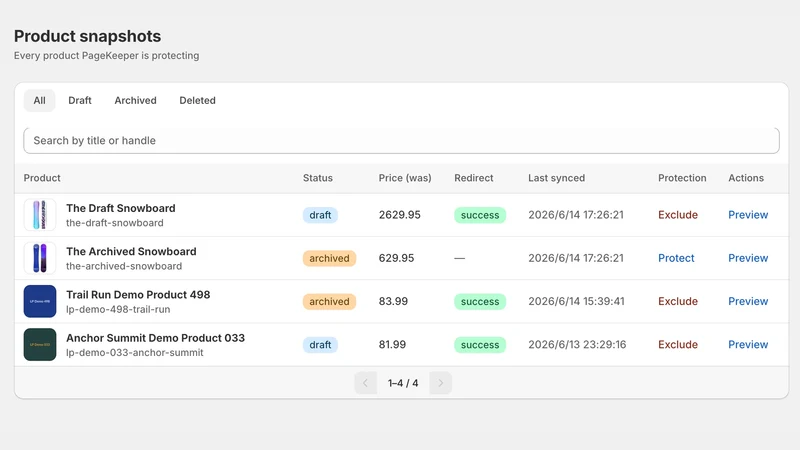Open the Archived tab

pyautogui.click(x=135, y=101)
